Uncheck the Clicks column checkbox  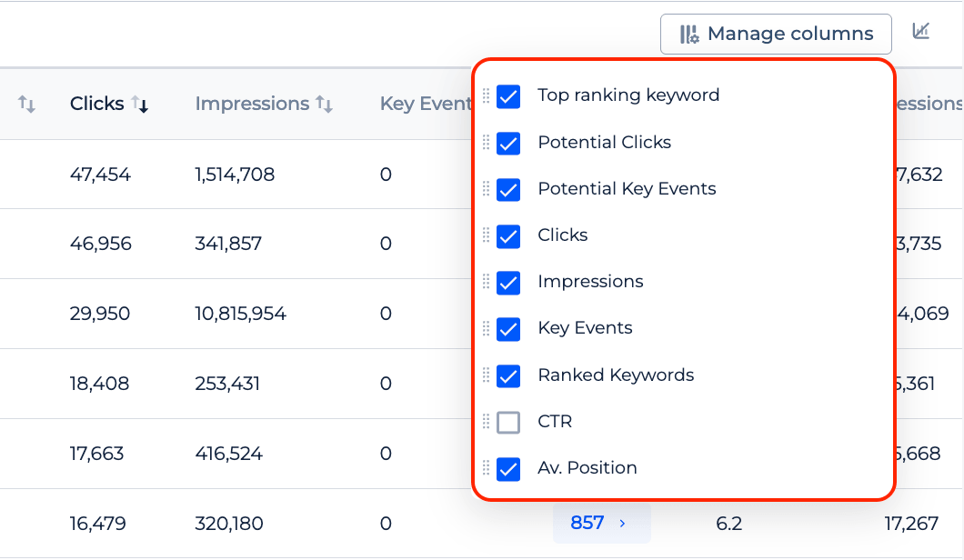(x=508, y=236)
